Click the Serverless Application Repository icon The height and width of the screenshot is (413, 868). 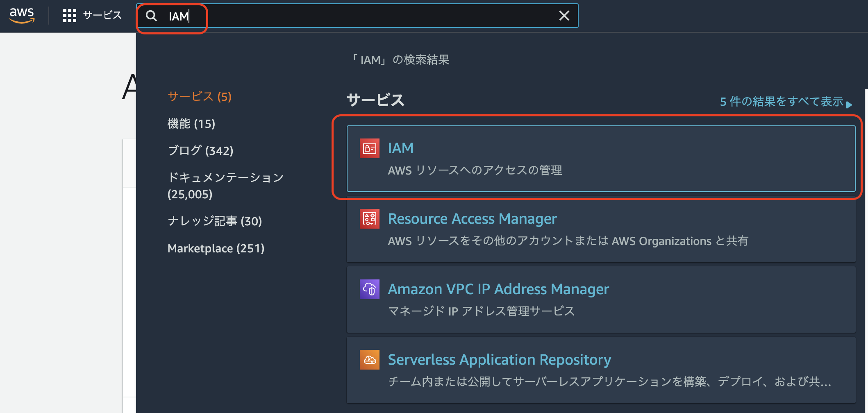pyautogui.click(x=369, y=359)
